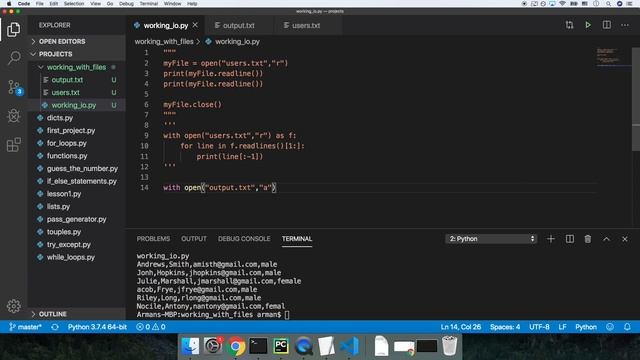Collapse the working_with_files folder

[76, 67]
